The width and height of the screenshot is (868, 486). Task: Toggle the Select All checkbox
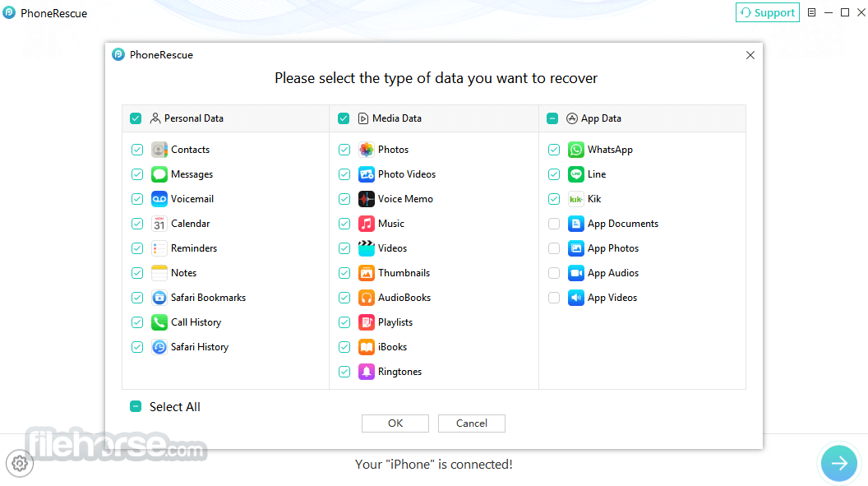tap(136, 407)
